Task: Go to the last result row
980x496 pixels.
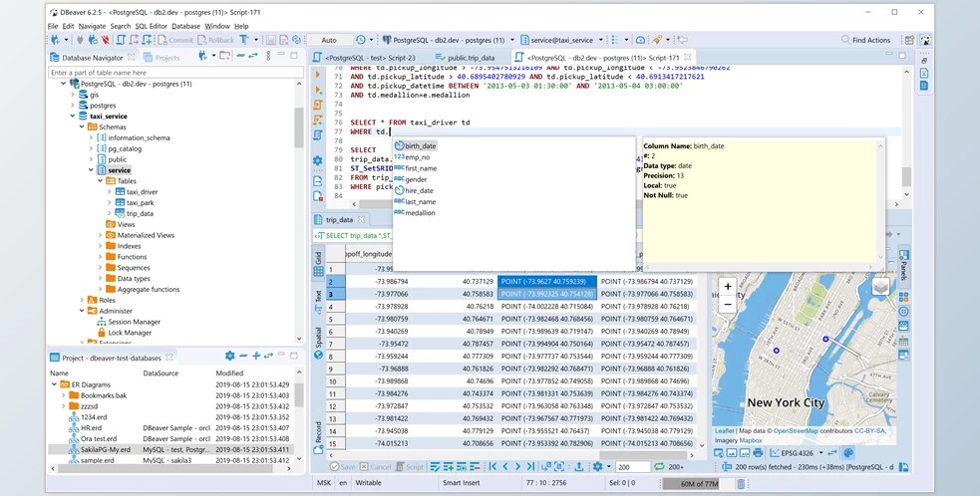Action: click(x=530, y=467)
